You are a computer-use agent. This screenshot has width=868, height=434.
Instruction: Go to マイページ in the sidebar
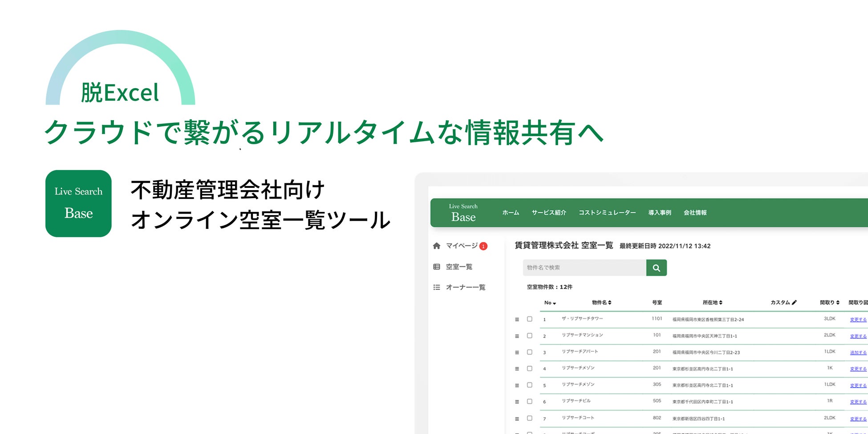click(462, 246)
